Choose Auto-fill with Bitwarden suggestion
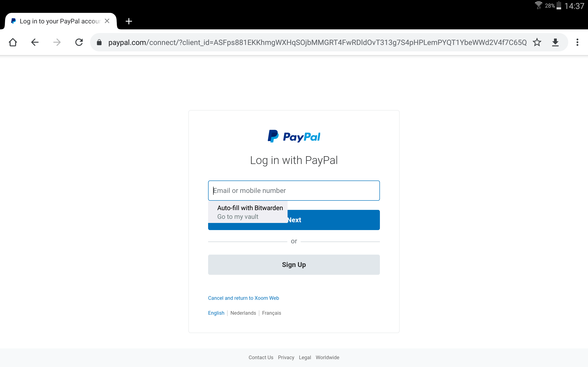Screen dimensions: 588x367 [250, 208]
